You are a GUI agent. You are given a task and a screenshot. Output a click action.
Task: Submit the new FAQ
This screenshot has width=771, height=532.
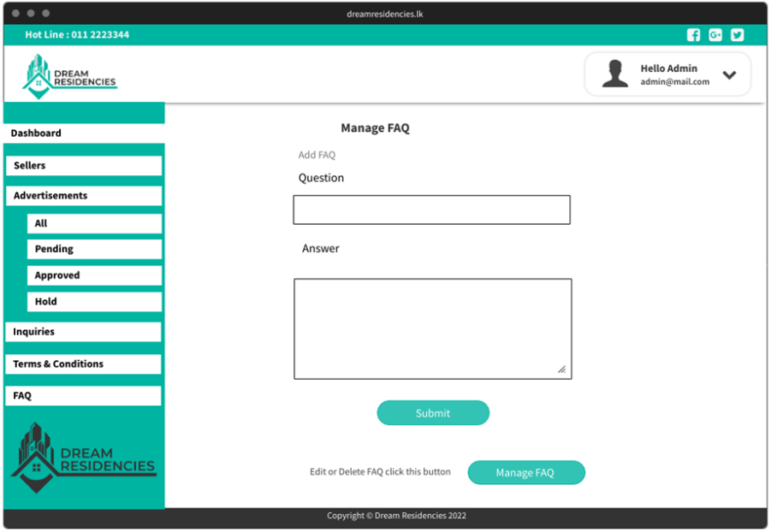point(433,413)
